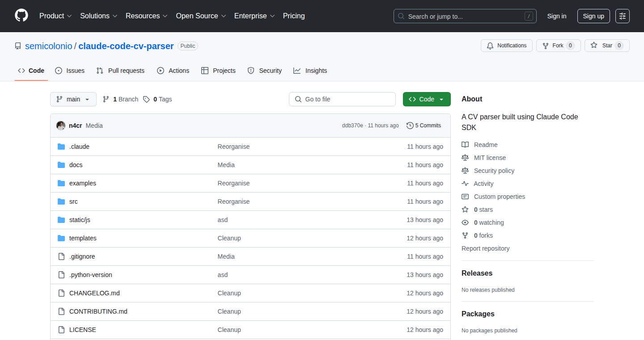644x340 pixels.
Task: Open the Media commit message by n4cr
Action: [94, 126]
